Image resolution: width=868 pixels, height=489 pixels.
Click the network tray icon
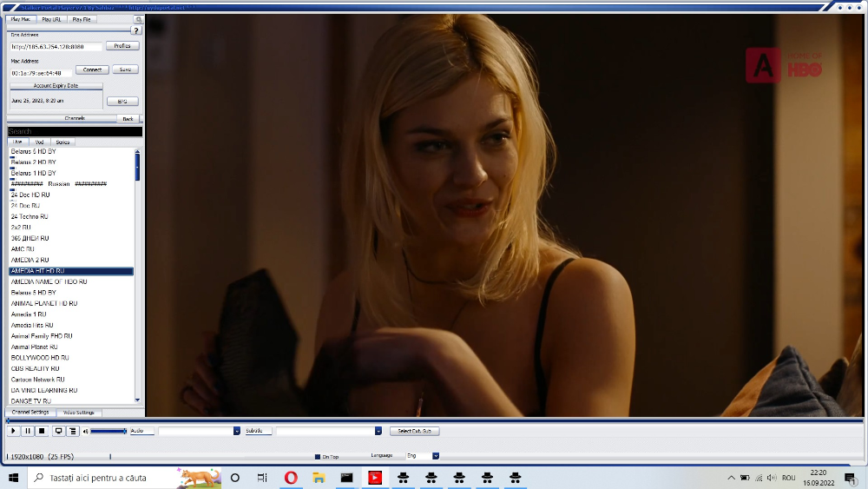[759, 478]
